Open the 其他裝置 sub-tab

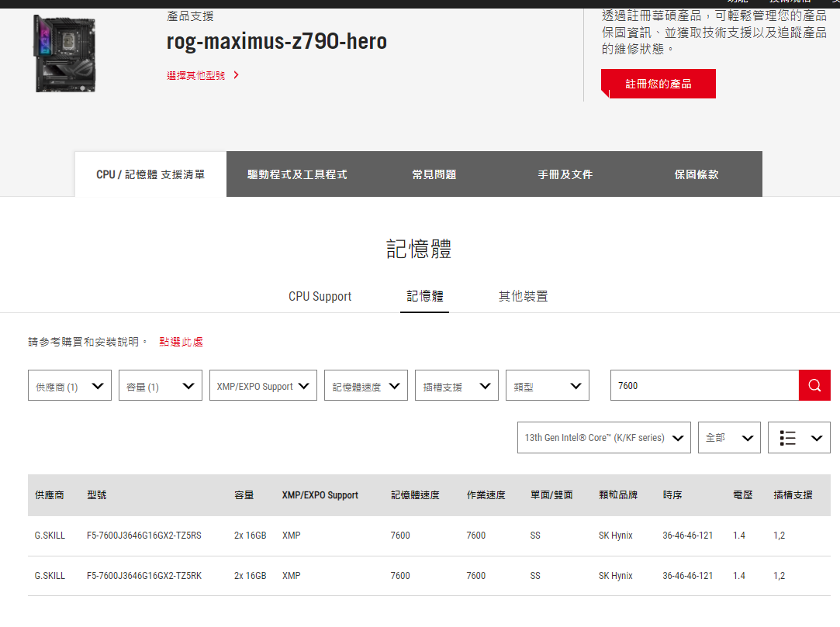[523, 296]
